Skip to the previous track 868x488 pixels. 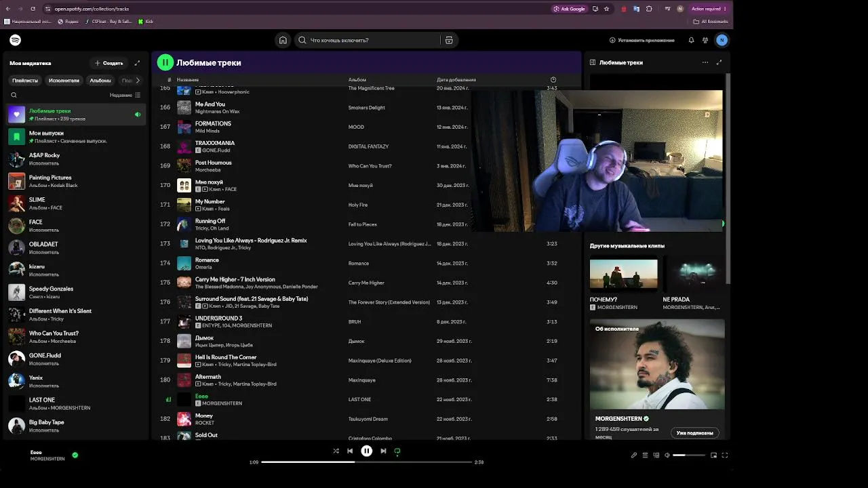(x=350, y=451)
